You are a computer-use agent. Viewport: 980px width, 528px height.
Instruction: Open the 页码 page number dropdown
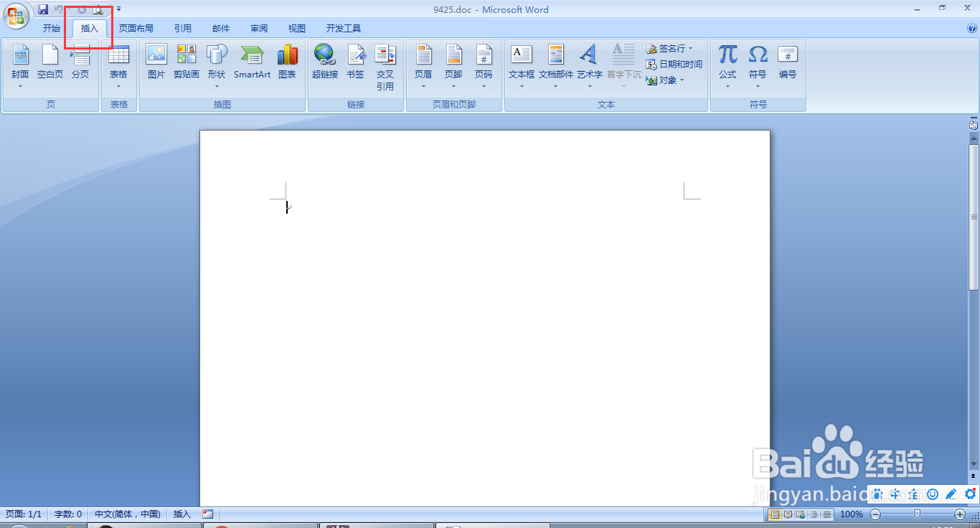(484, 67)
